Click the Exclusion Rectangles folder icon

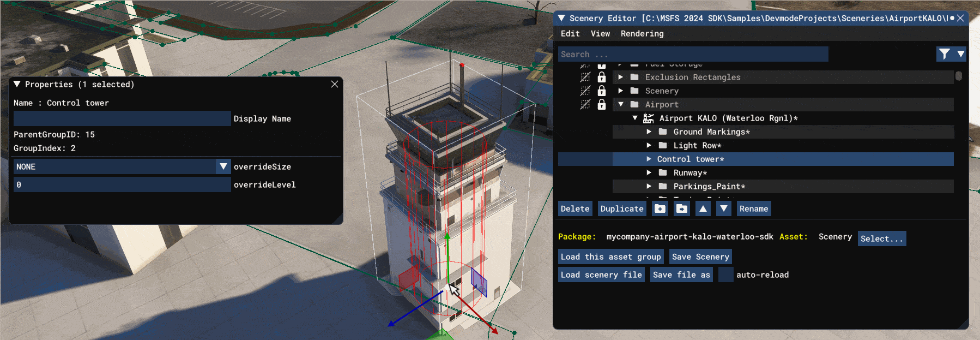(634, 77)
